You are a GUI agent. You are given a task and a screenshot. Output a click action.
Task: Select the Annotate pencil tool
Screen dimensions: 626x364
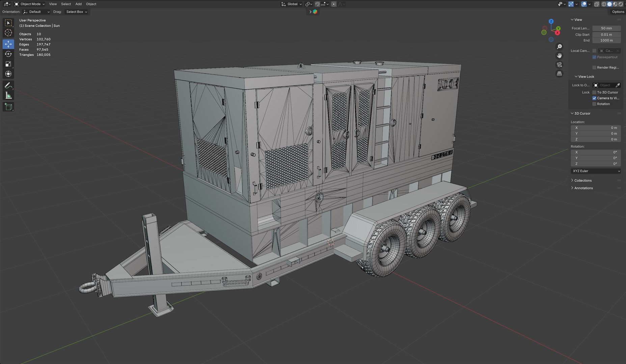click(x=8, y=86)
